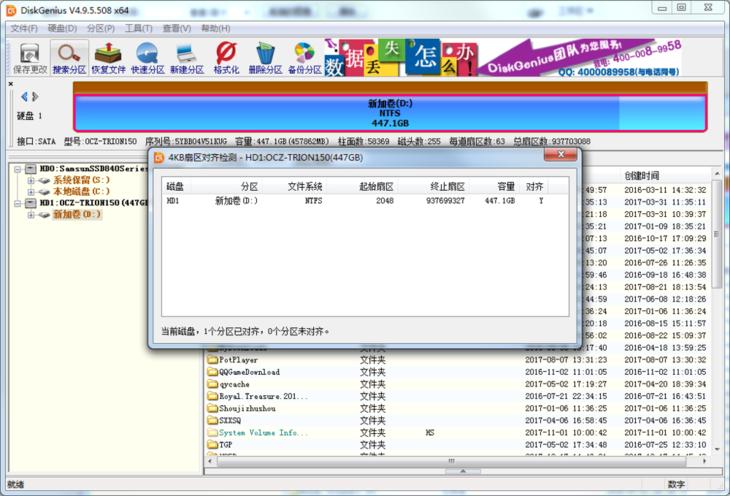Click the TGP folder icon
The width and height of the screenshot is (730, 496).
click(213, 445)
